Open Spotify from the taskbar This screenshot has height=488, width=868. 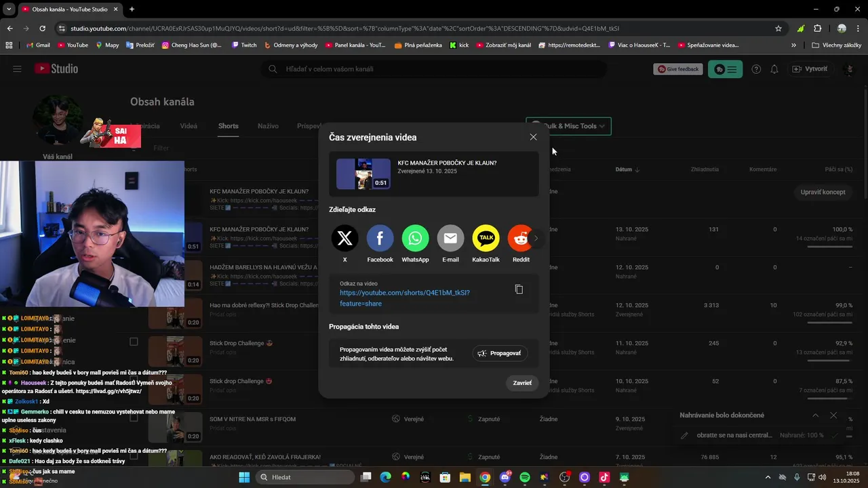524,477
